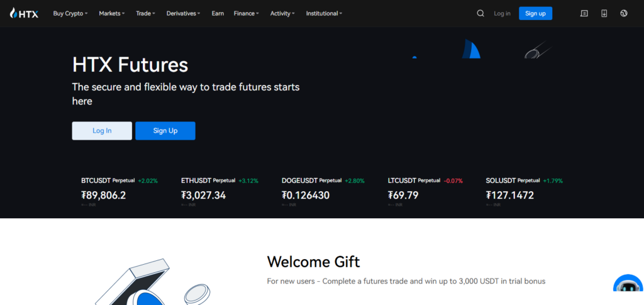Open the SOLUSDT Perpetual ticker

click(524, 192)
